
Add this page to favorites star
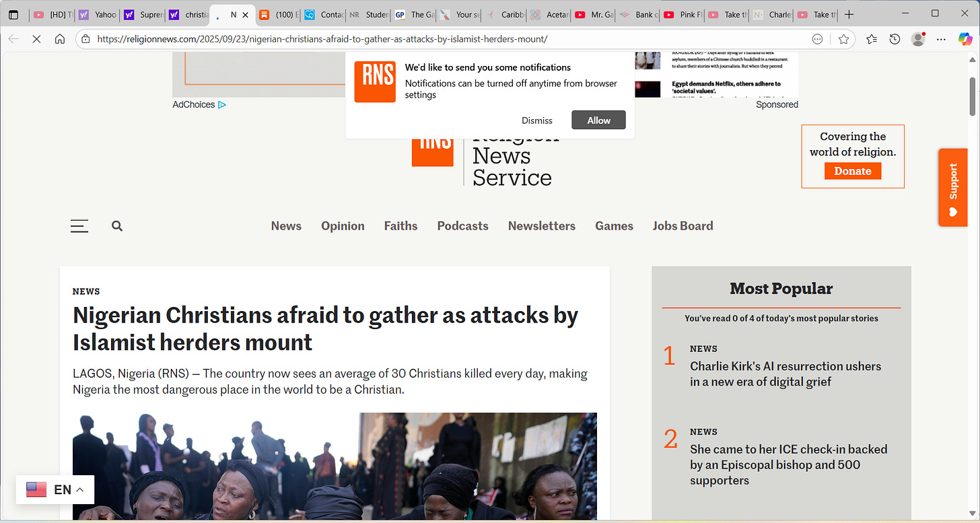click(843, 39)
